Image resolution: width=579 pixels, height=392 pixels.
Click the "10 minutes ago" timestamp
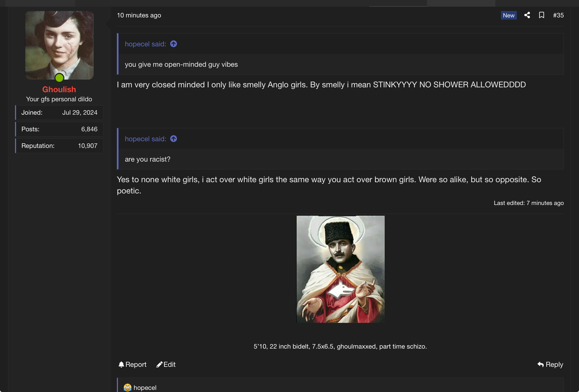[x=139, y=15]
